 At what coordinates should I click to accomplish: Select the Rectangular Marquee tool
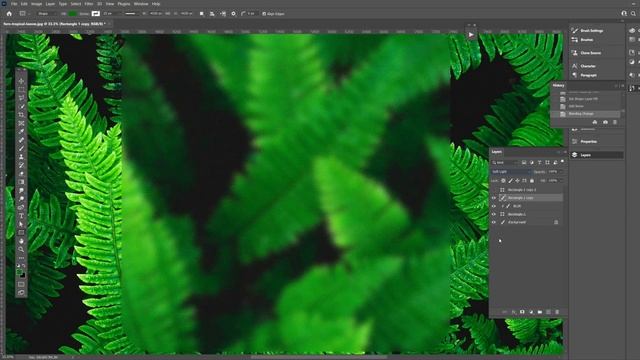pos(21,89)
